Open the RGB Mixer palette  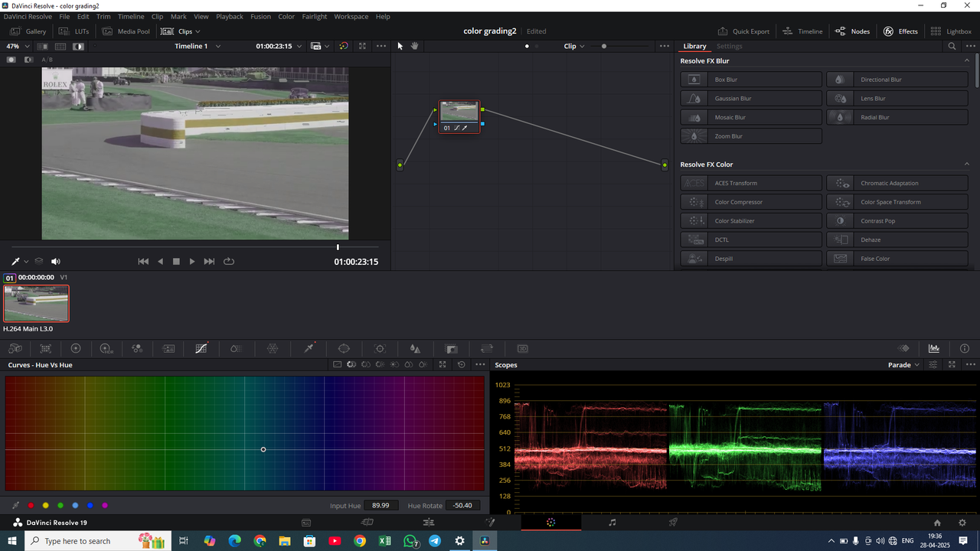tap(137, 348)
